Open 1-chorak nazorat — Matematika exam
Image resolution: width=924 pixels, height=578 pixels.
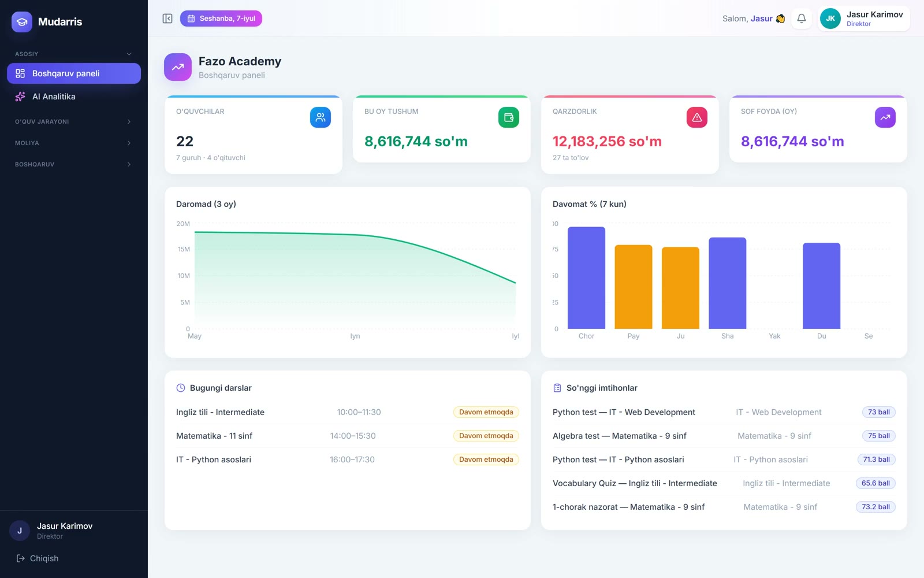coord(724,507)
